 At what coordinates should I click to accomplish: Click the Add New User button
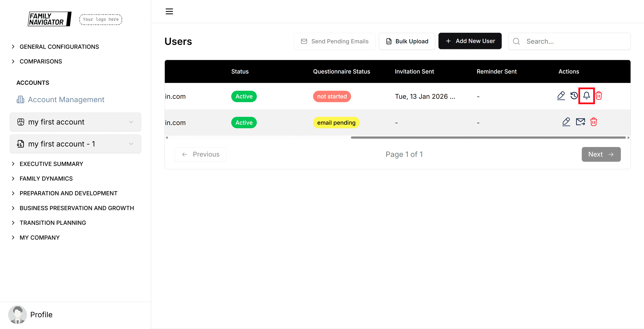(470, 41)
